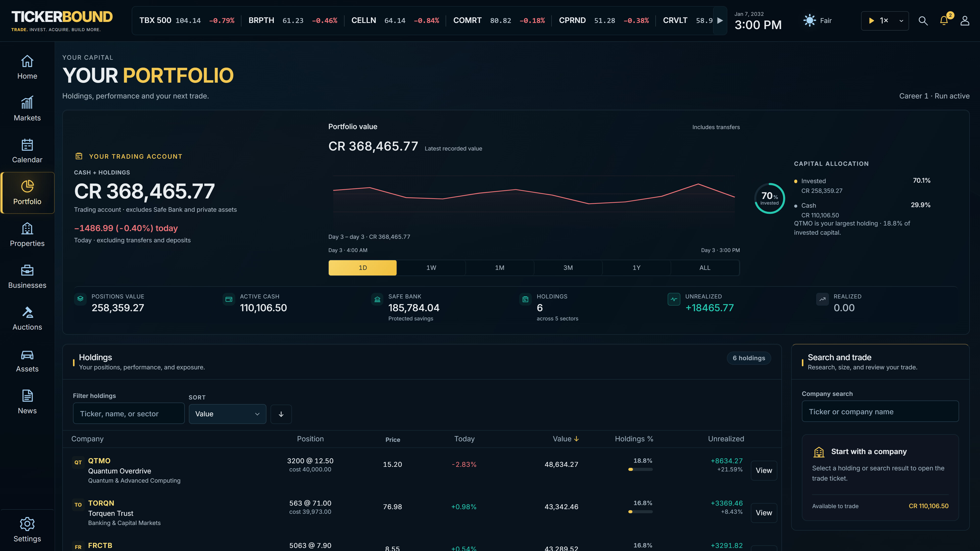
Task: Open the Calendar page
Action: click(27, 151)
